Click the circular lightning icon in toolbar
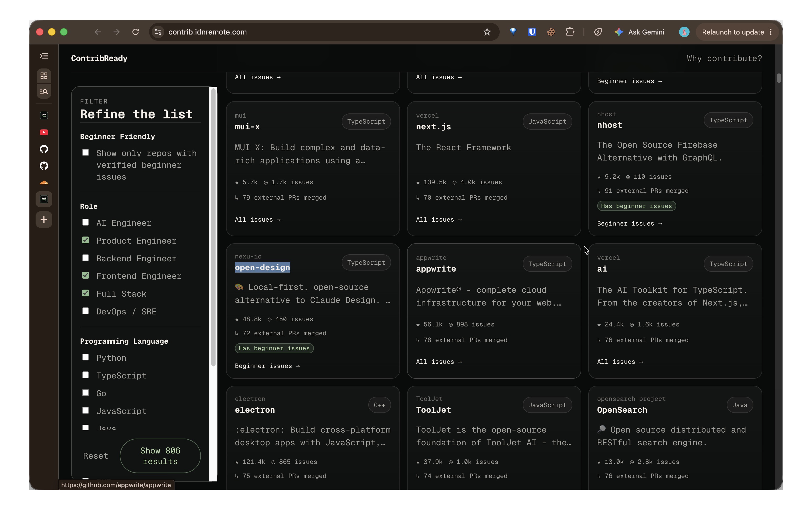This screenshot has height=529, width=812. click(598, 32)
